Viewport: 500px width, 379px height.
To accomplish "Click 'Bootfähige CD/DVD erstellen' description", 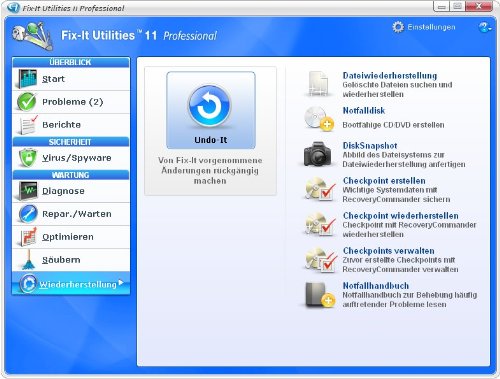I will tap(393, 125).
